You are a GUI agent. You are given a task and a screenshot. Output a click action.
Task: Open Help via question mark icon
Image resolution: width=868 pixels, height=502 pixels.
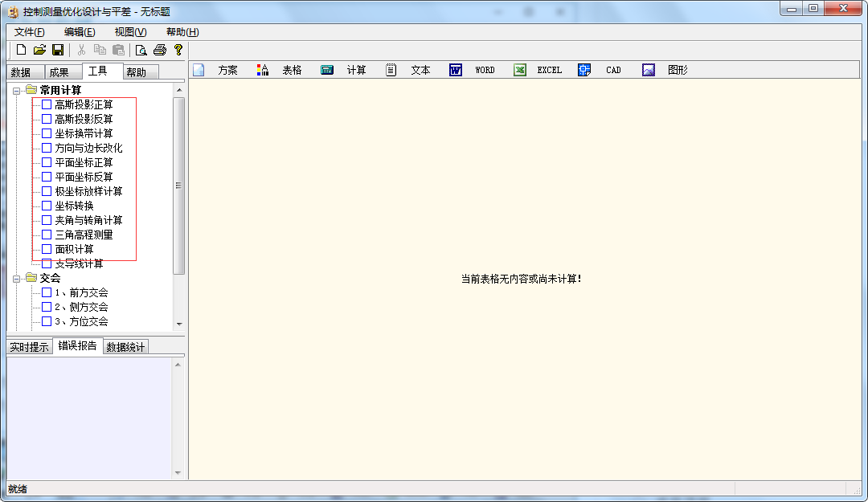pos(178,50)
